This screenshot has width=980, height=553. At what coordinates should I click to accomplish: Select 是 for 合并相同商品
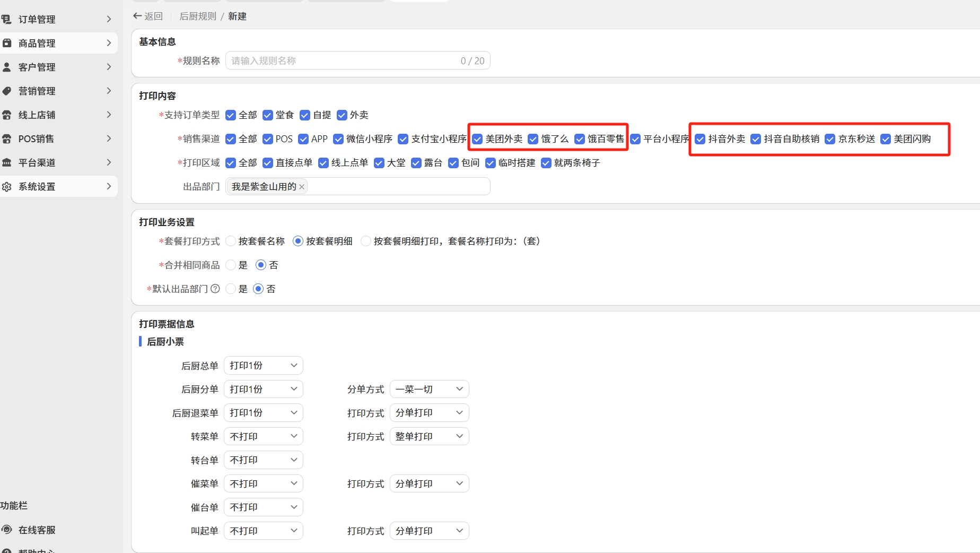click(x=231, y=265)
